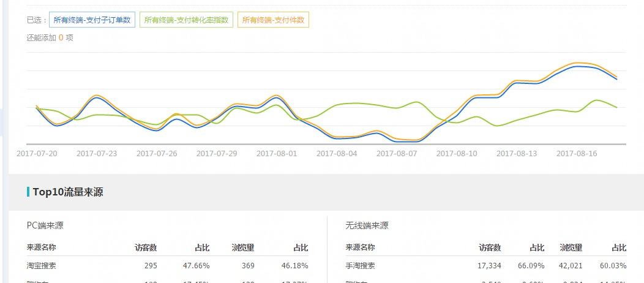Click the 已选 label before the metric tags
The height and width of the screenshot is (283, 644).
37,20
